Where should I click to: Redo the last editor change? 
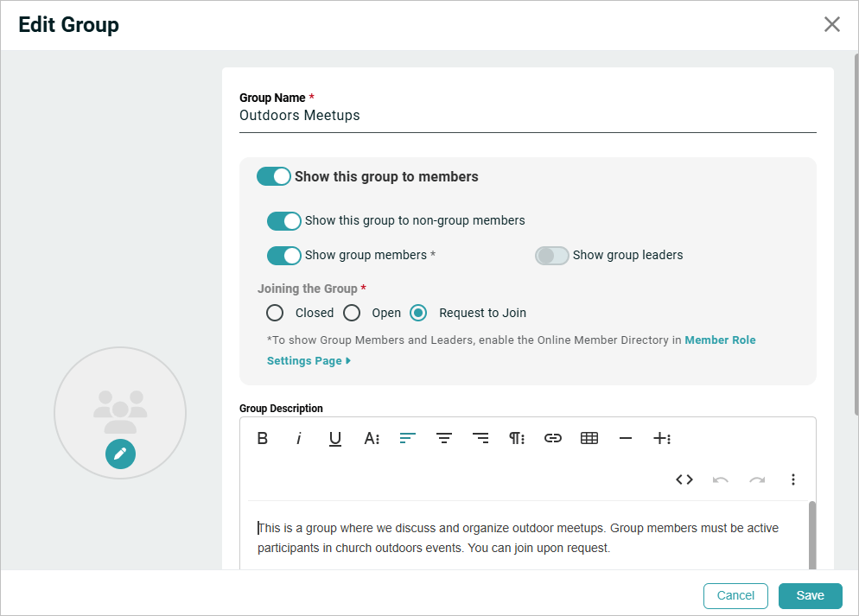tap(757, 479)
